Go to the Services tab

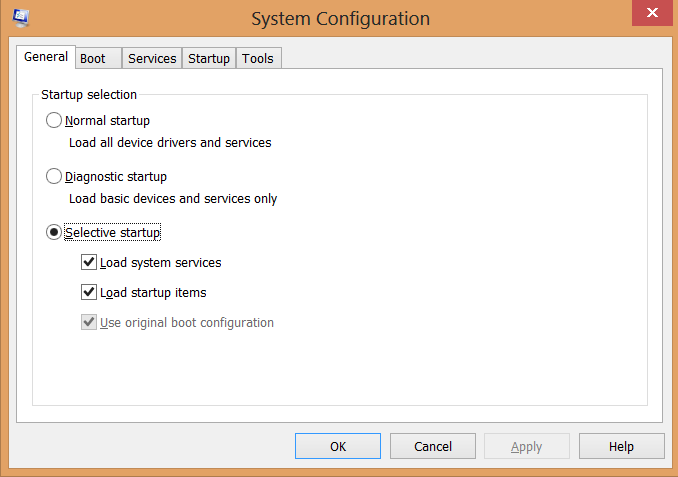pyautogui.click(x=152, y=59)
